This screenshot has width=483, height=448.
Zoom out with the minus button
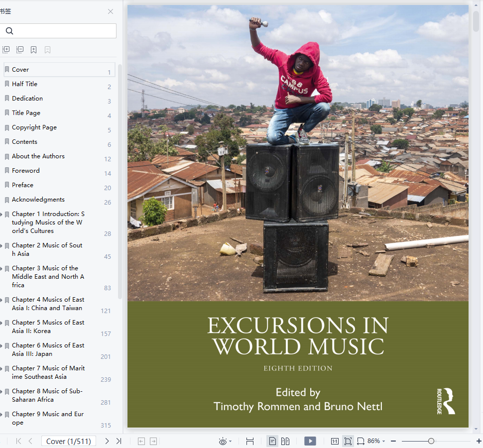click(x=393, y=441)
